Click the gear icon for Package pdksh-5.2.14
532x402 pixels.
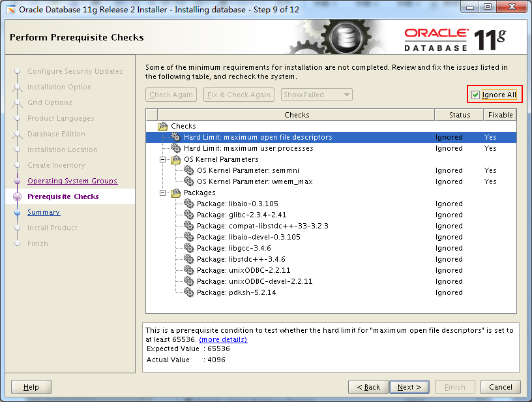point(188,292)
